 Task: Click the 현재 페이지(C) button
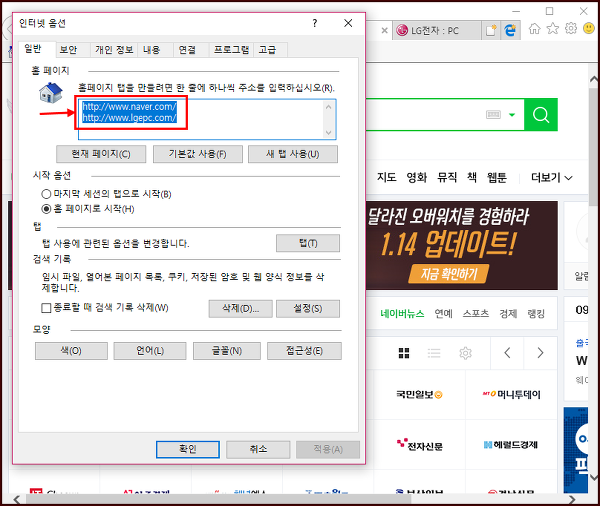[x=101, y=154]
